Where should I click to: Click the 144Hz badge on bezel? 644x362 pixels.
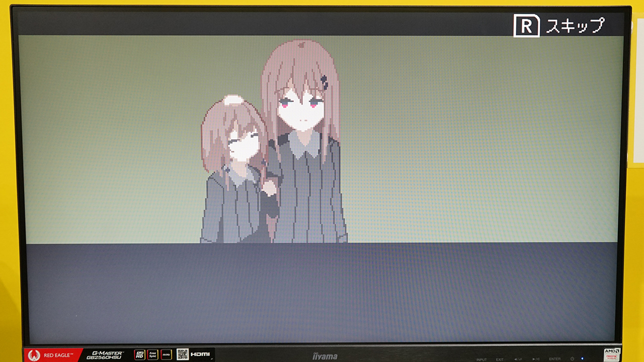(x=166, y=354)
